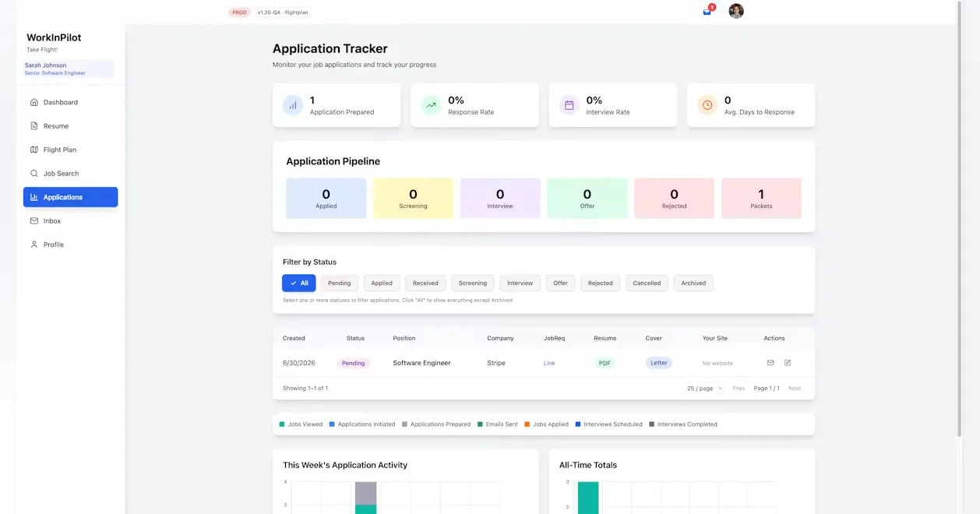Click the Applications bar chart icon
This screenshot has width=980, height=514.
34,197
